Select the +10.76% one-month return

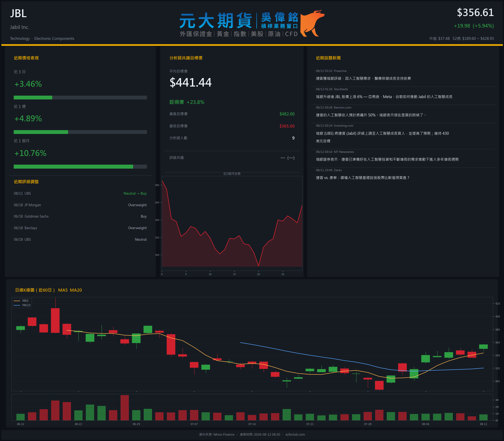pos(30,153)
